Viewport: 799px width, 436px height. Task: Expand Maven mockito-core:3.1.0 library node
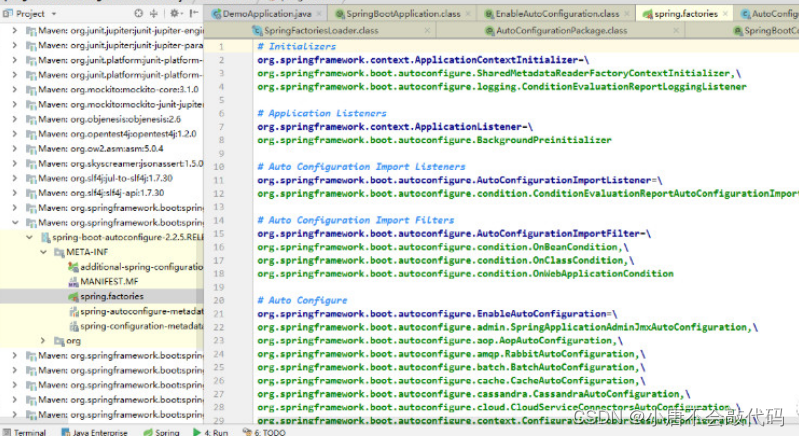pos(15,89)
